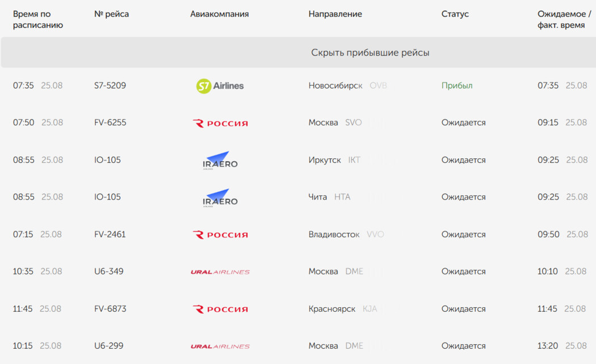This screenshot has height=364, width=596.
Task: Click IrAero logo in Irkutsk row
Action: (220, 160)
